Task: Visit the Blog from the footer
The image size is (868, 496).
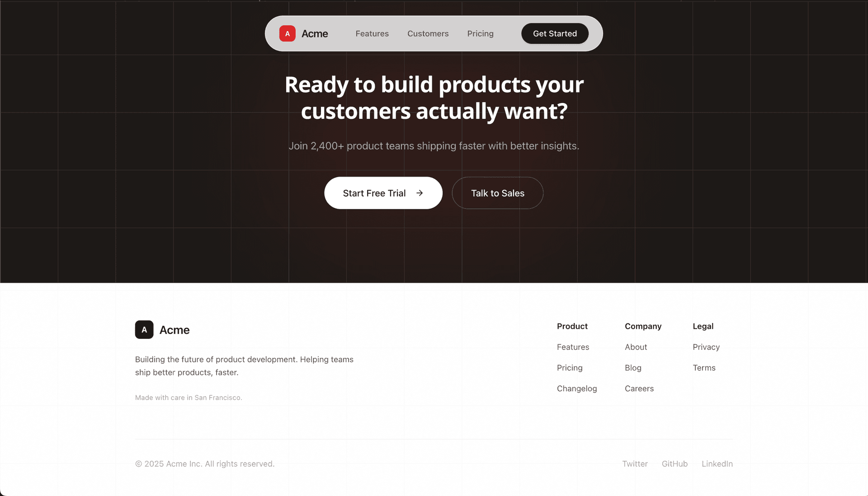Action: click(632, 368)
